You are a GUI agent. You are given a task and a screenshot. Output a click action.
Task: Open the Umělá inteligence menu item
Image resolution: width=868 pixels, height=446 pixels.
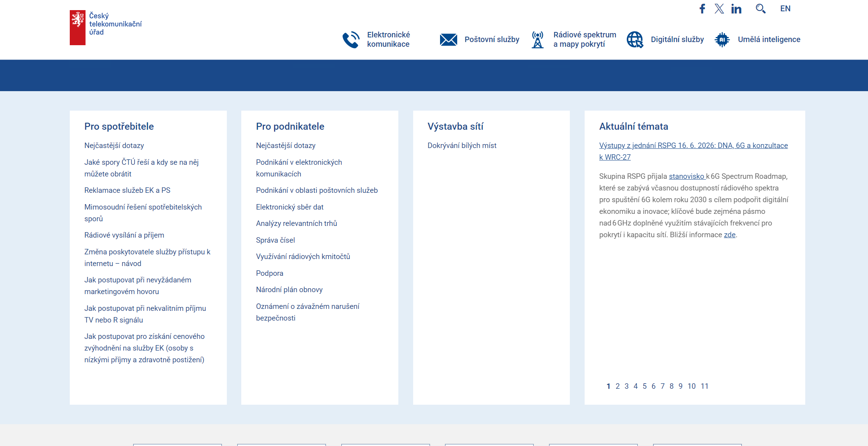pyautogui.click(x=769, y=39)
